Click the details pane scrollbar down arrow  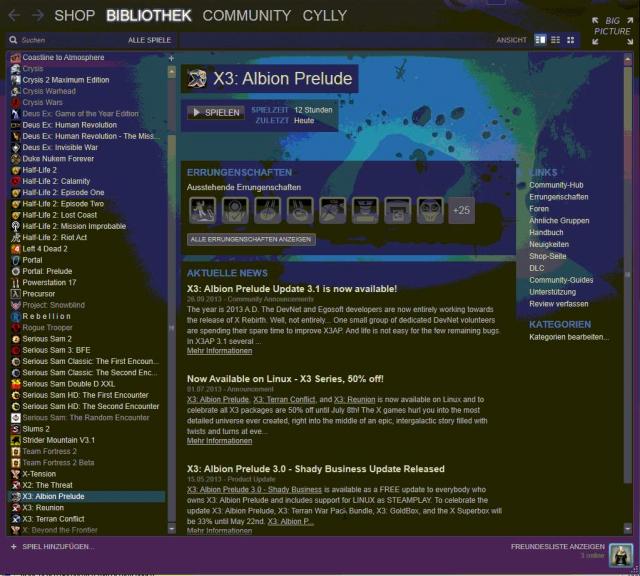pos(628,529)
